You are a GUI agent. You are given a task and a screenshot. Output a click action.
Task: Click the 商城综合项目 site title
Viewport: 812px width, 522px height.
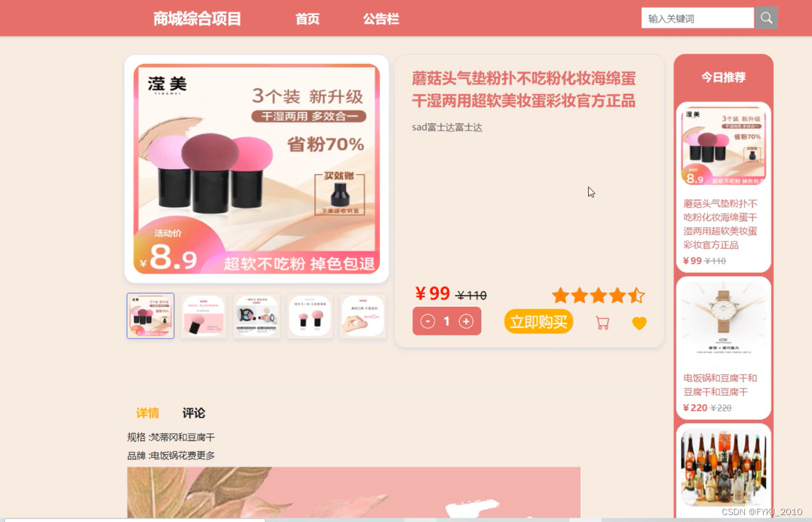coord(197,19)
